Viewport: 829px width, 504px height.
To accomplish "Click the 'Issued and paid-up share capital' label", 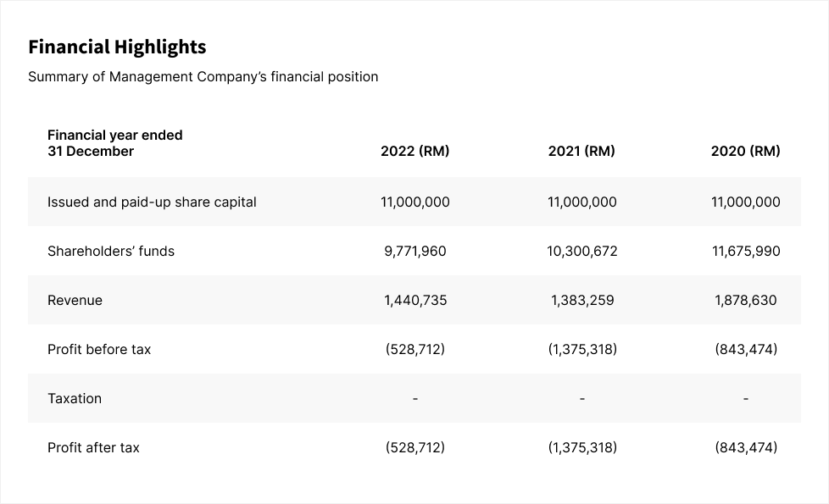I will pyautogui.click(x=152, y=202).
